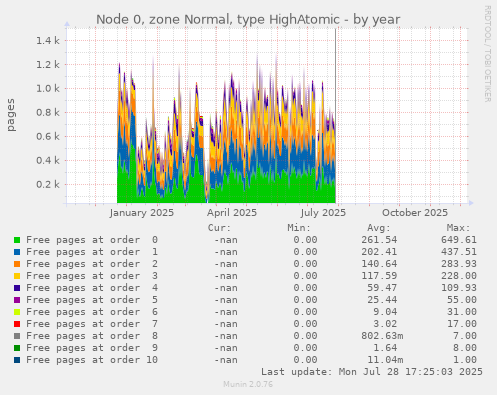The image size is (497, 395).
Task: Click the gray order 8 legend swatch
Action: (17, 336)
